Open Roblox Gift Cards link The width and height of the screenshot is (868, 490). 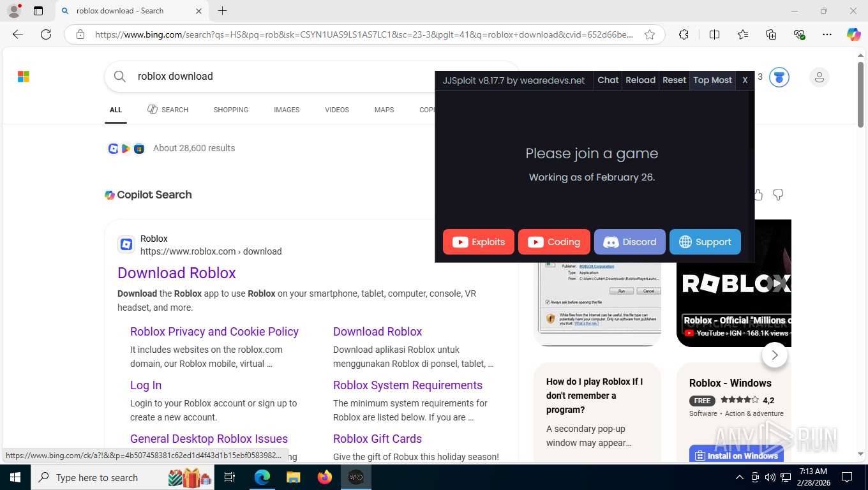(377, 439)
